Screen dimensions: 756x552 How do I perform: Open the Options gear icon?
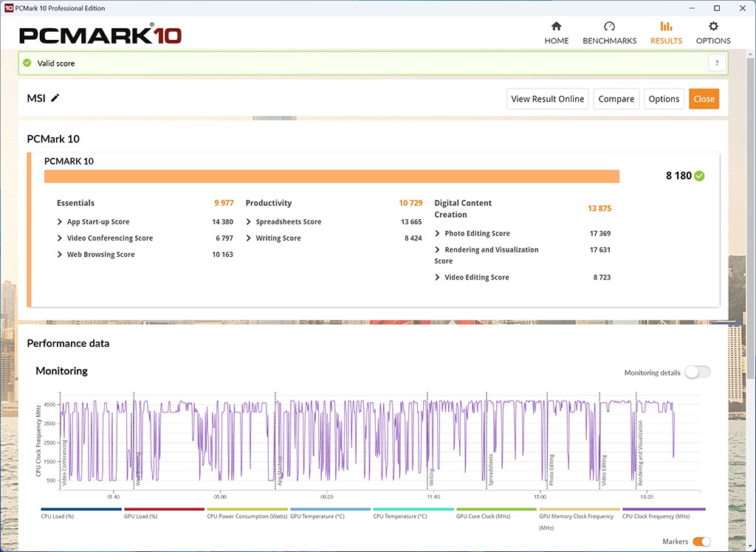713,27
